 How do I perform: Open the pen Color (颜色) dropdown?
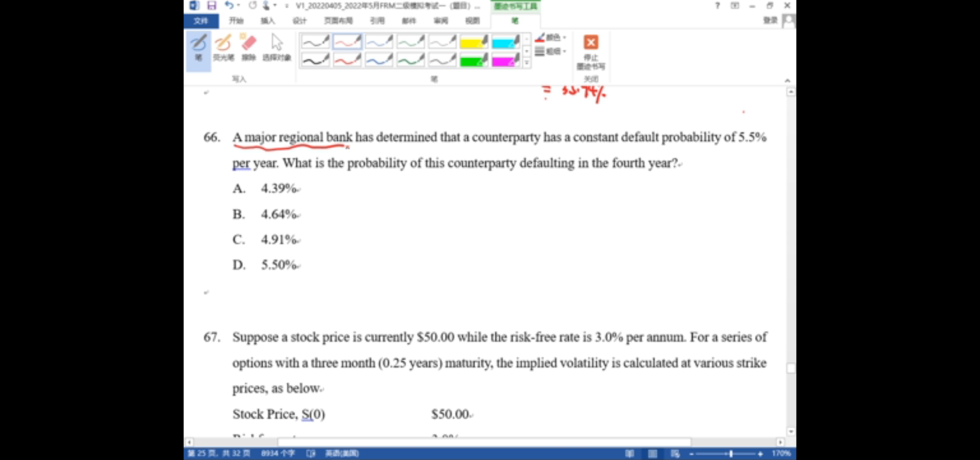[x=551, y=37]
